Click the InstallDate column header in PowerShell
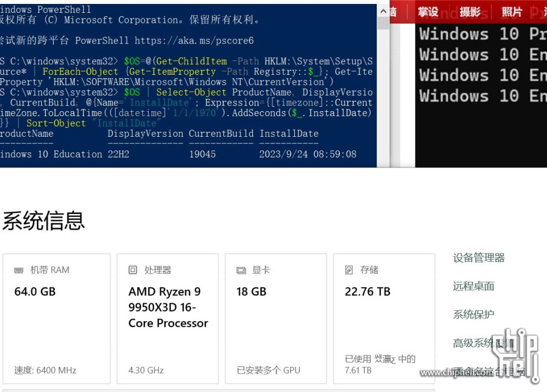 (x=289, y=133)
